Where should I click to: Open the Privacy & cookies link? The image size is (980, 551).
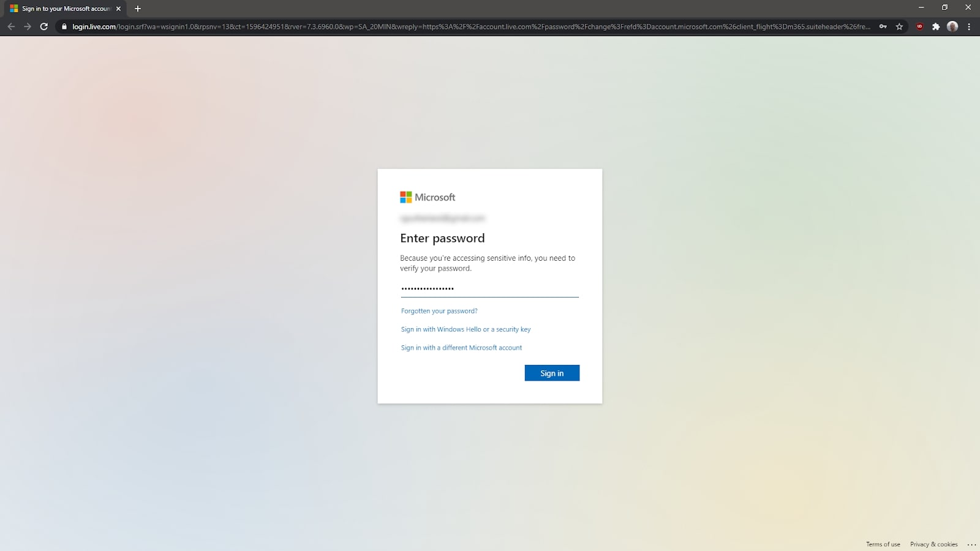pyautogui.click(x=933, y=544)
